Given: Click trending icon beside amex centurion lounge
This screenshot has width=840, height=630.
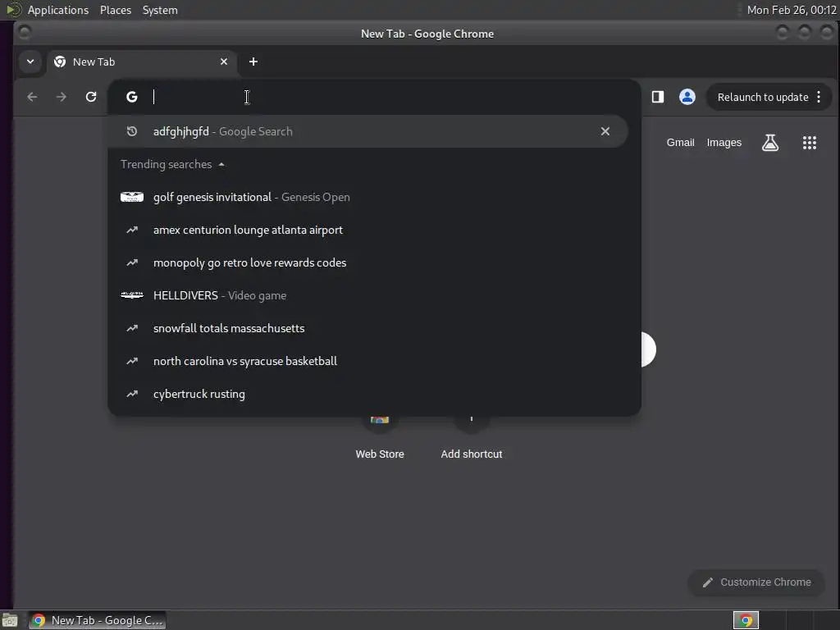Looking at the screenshot, I should (x=132, y=230).
